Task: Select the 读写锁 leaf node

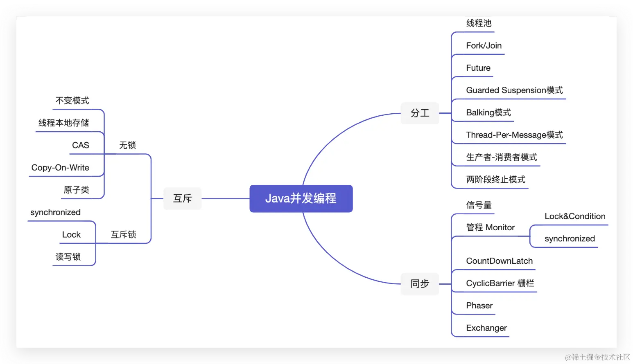Action: point(68,257)
